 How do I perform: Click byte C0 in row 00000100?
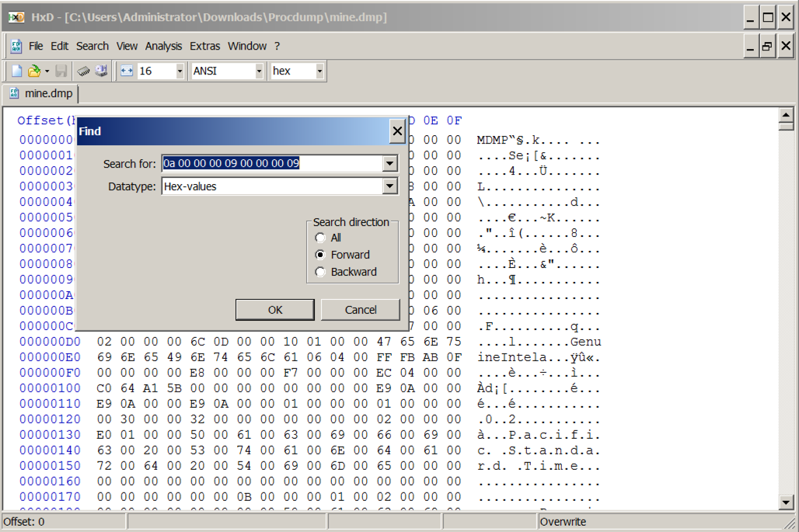(x=104, y=388)
